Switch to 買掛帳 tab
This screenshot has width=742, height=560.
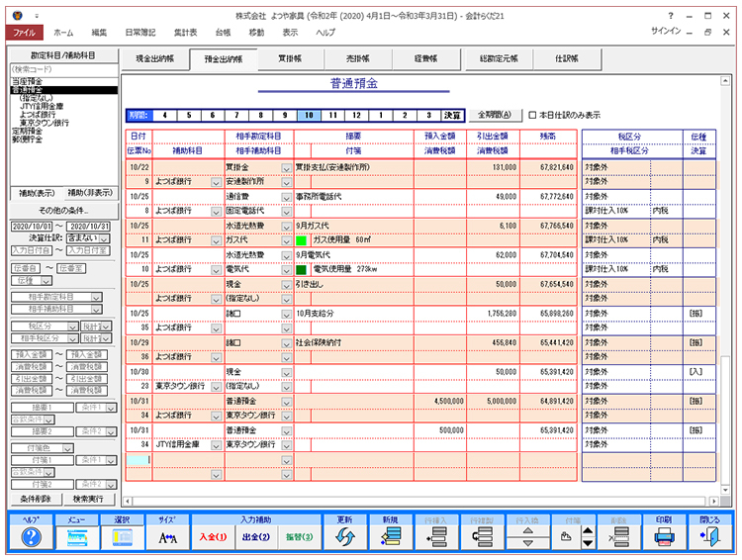tap(290, 58)
